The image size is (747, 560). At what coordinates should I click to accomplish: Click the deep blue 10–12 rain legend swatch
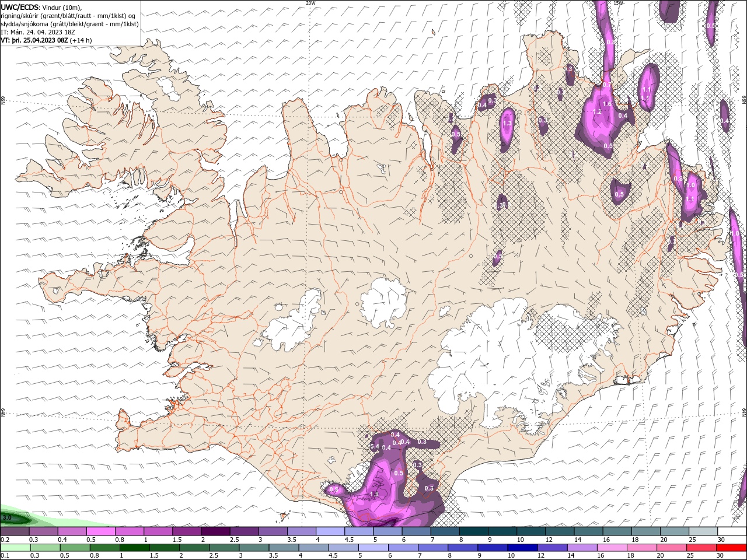(522, 548)
